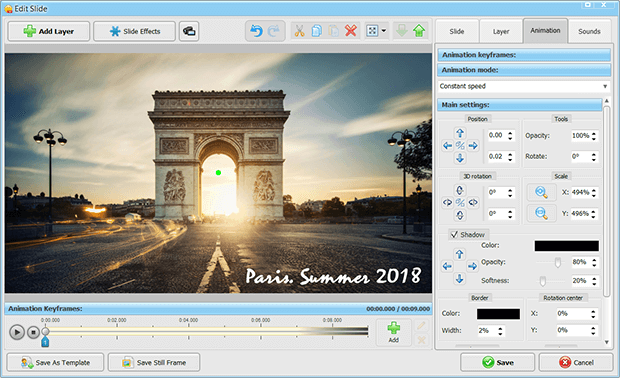Adjust Scale X 494% stepper
The image size is (620, 378).
coord(594,193)
